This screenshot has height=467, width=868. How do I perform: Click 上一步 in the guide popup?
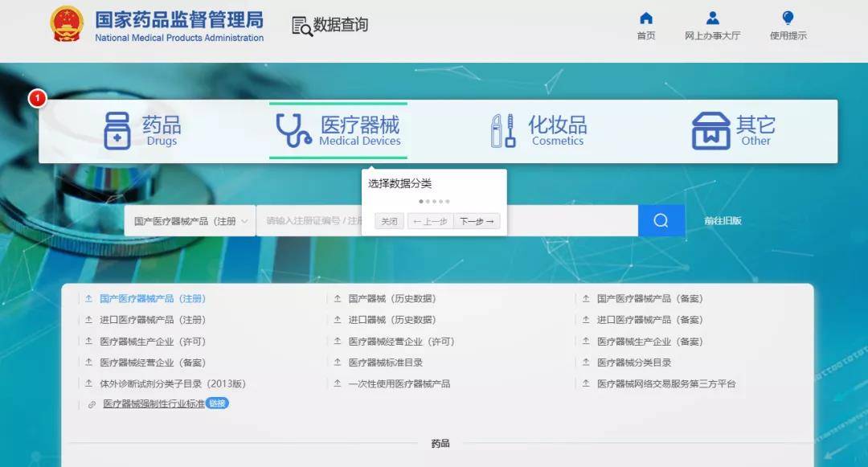pos(430,221)
